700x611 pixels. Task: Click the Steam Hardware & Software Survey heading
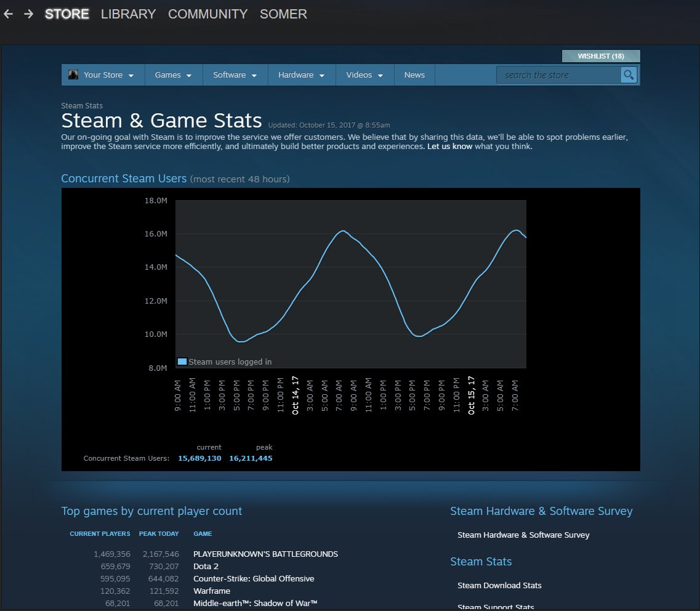click(x=541, y=511)
